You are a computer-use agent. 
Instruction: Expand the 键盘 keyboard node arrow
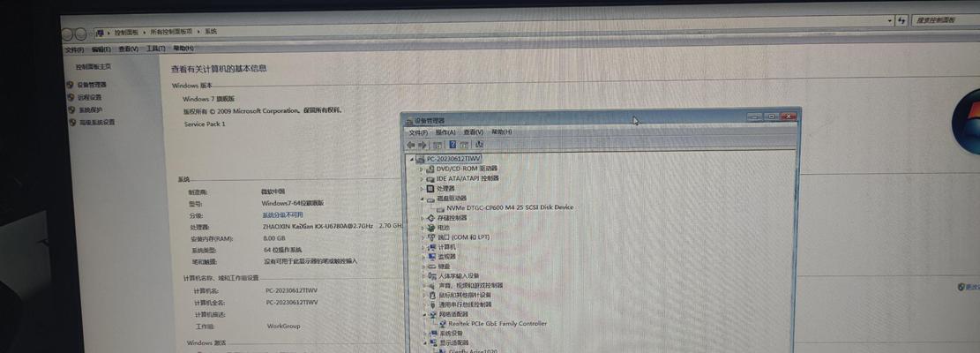[423, 267]
